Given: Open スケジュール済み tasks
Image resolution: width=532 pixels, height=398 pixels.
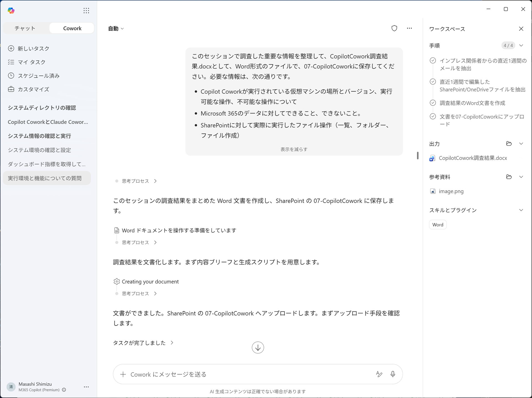Looking at the screenshot, I should point(39,76).
